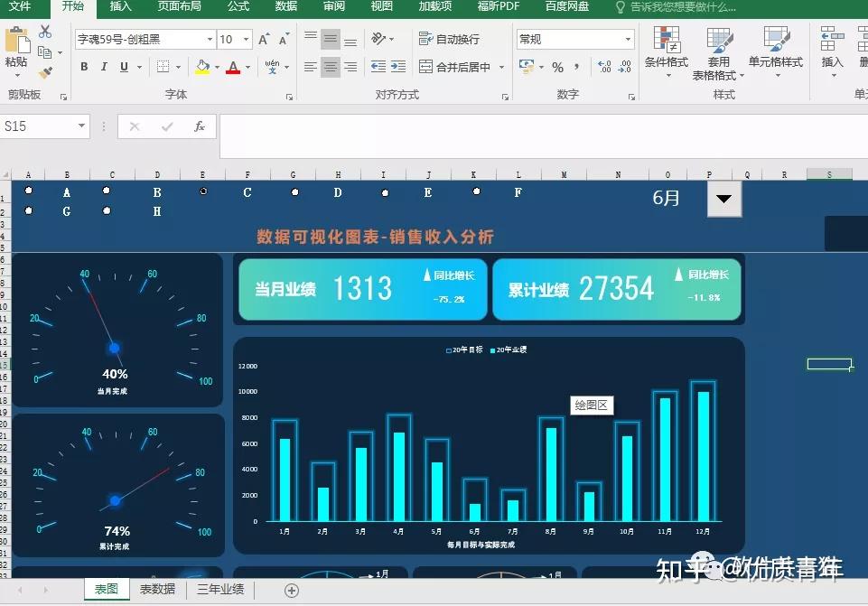The image size is (868, 606).
Task: Click the text orientation icon
Action: (x=378, y=38)
